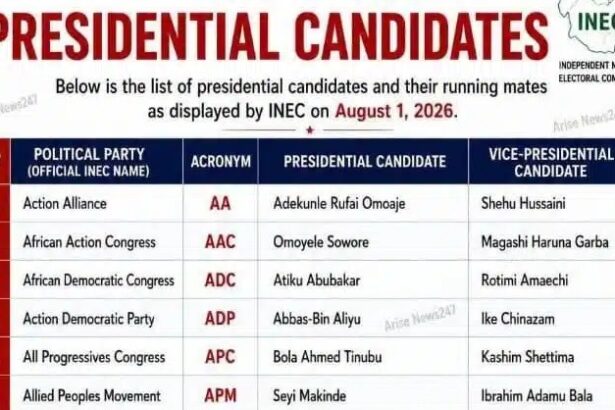Click the ADP acronym in the table
The height and width of the screenshot is (410, 615).
tap(220, 319)
